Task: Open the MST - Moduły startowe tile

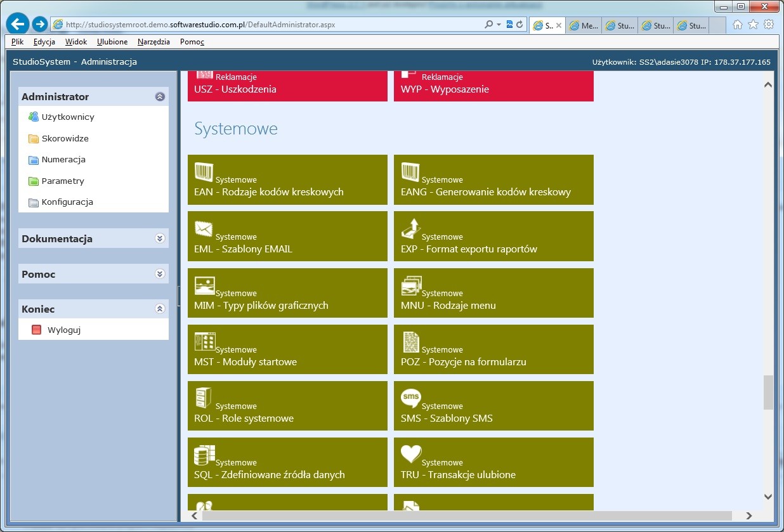Action: click(x=287, y=350)
